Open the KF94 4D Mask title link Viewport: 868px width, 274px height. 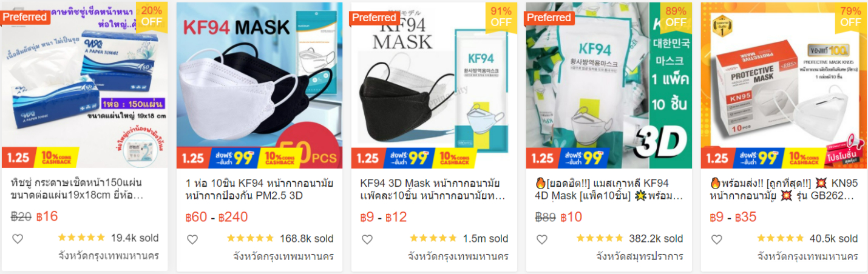(x=609, y=189)
